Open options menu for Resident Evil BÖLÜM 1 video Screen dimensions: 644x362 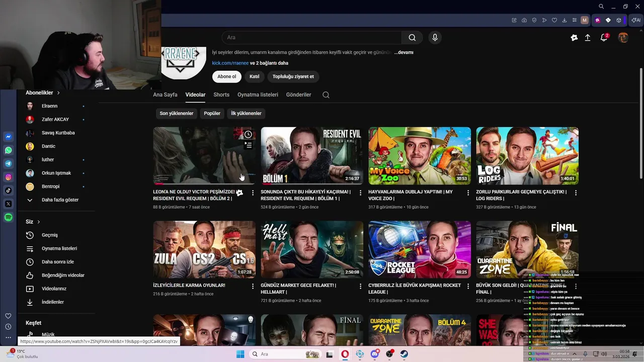(x=360, y=193)
